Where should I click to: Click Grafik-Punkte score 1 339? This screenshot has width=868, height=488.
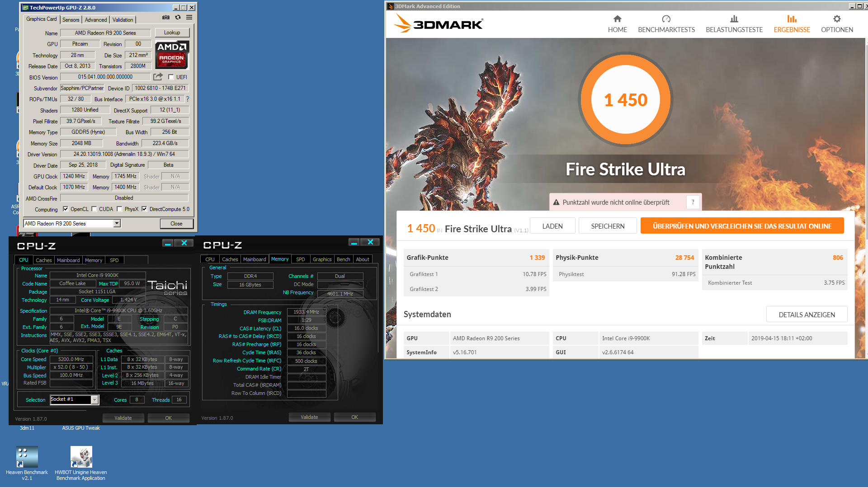(x=537, y=258)
